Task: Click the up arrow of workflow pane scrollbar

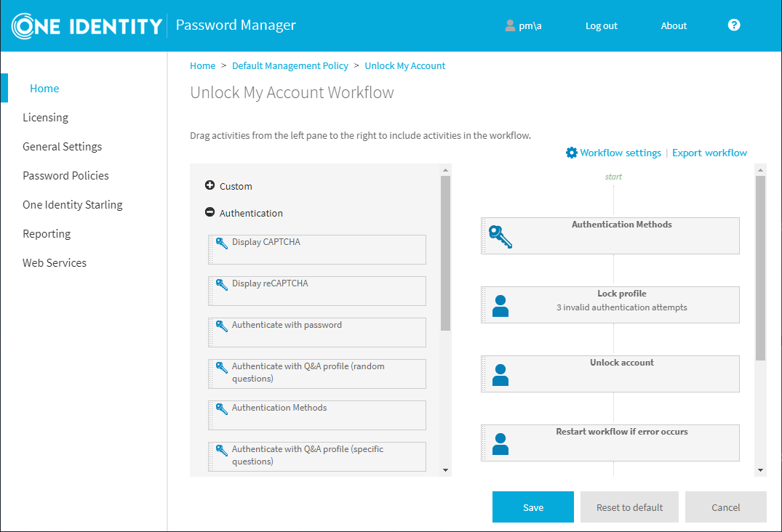Action: tap(760, 170)
